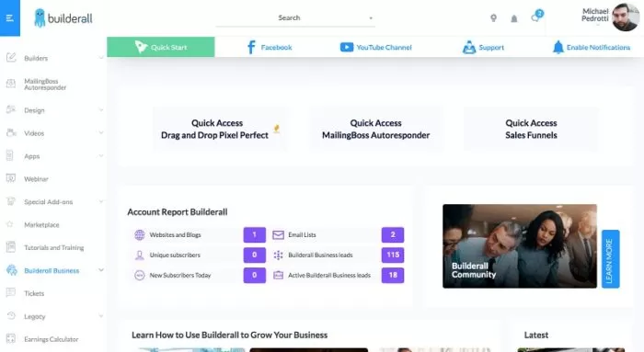
Task: Click the Legacy history icon
Action: (11, 316)
